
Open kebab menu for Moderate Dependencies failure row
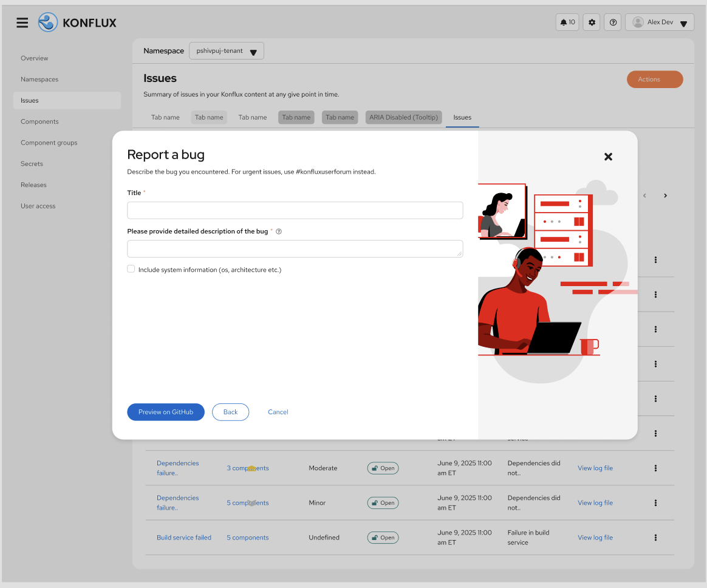coord(655,468)
